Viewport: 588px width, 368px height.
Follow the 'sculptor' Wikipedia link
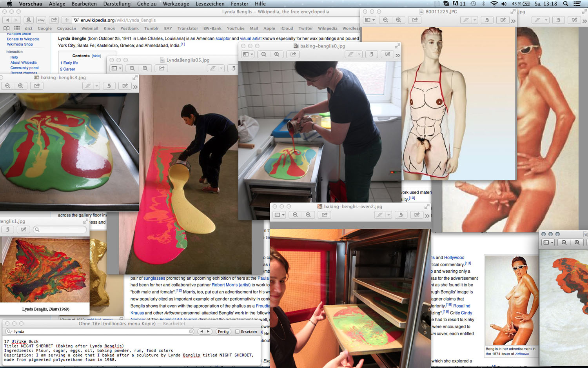(x=223, y=38)
